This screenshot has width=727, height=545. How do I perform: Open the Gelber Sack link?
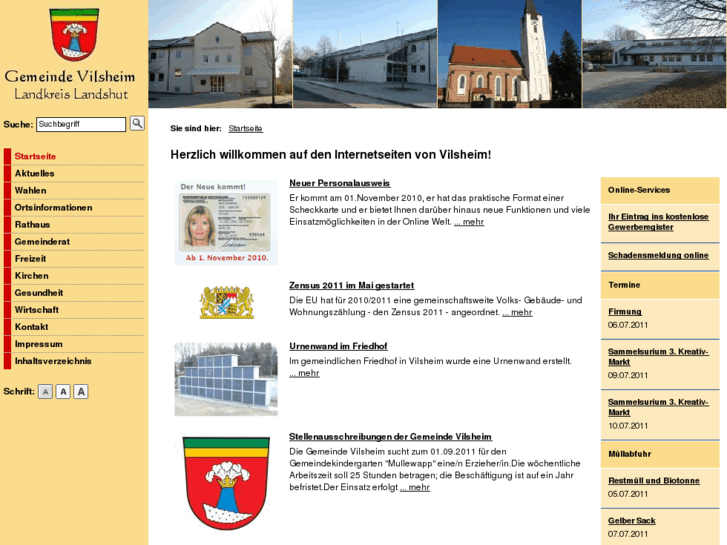coord(631,520)
